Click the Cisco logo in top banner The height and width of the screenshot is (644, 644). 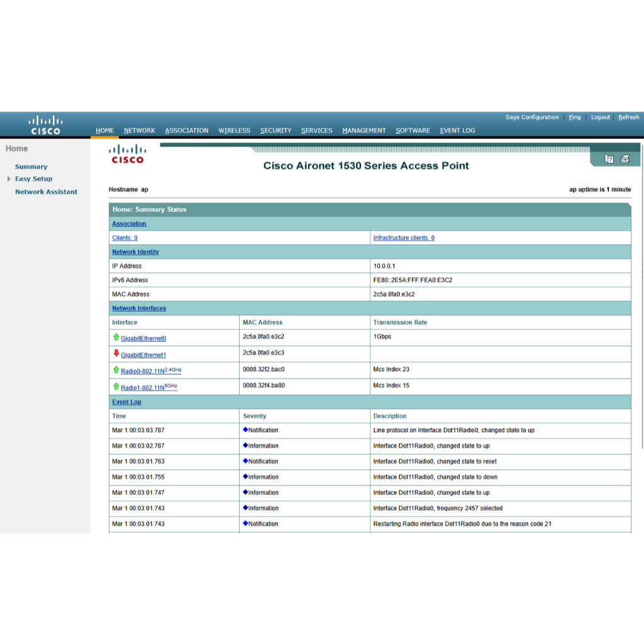click(46, 125)
